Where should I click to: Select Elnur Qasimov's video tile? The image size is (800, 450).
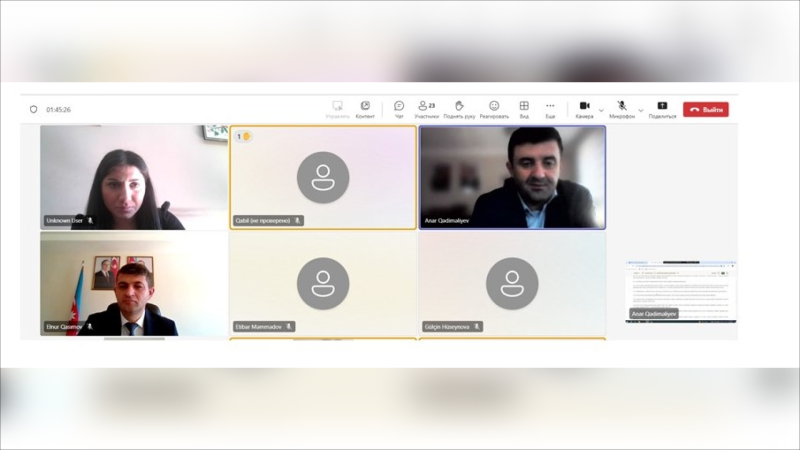point(134,284)
